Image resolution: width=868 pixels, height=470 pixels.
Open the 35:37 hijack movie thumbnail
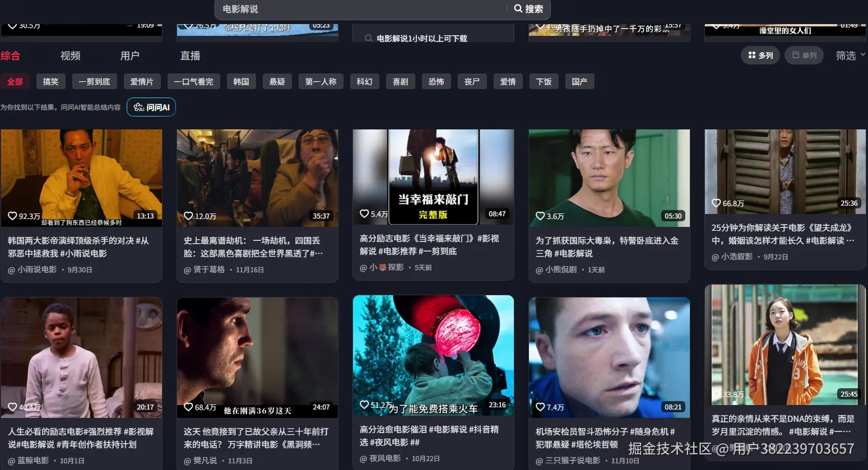257,178
